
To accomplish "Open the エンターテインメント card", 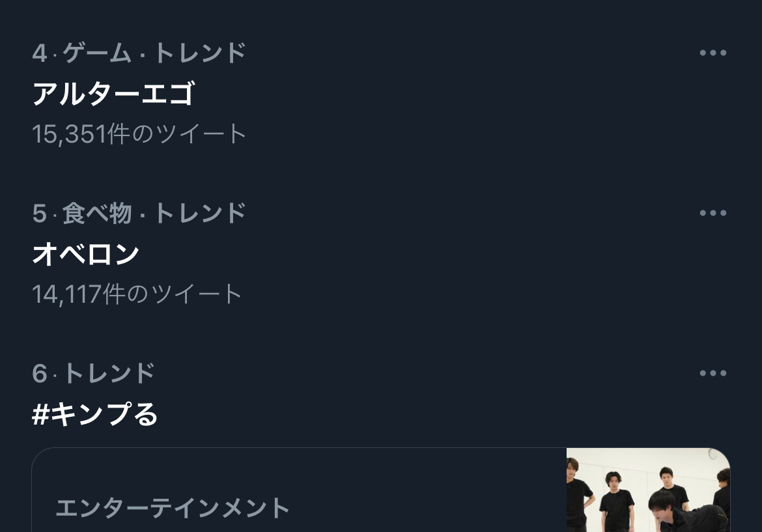I will pyautogui.click(x=381, y=490).
